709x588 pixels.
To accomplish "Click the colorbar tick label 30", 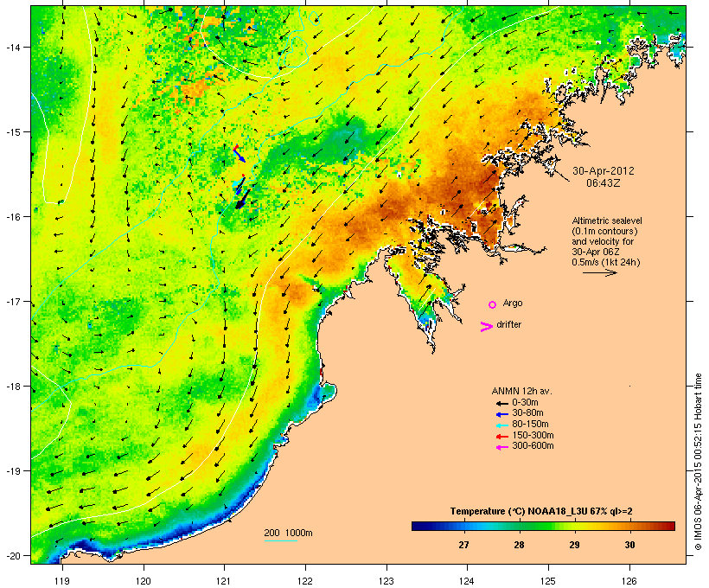I will pos(629,545).
